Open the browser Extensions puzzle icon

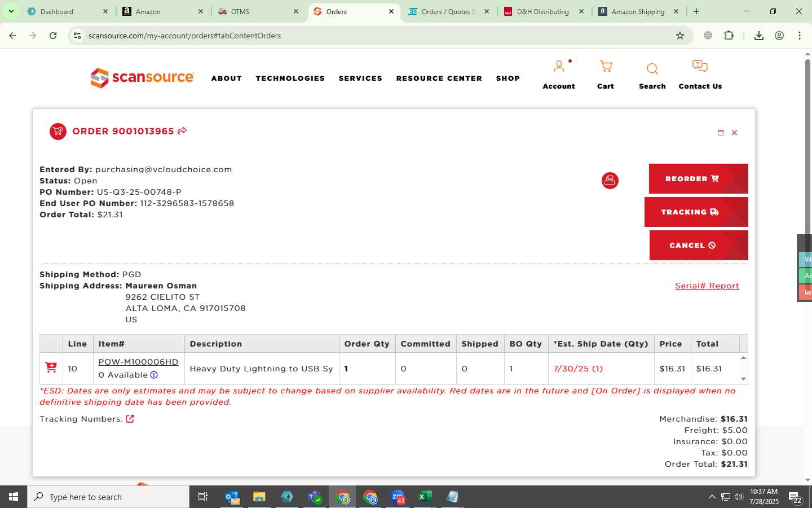pyautogui.click(x=729, y=36)
